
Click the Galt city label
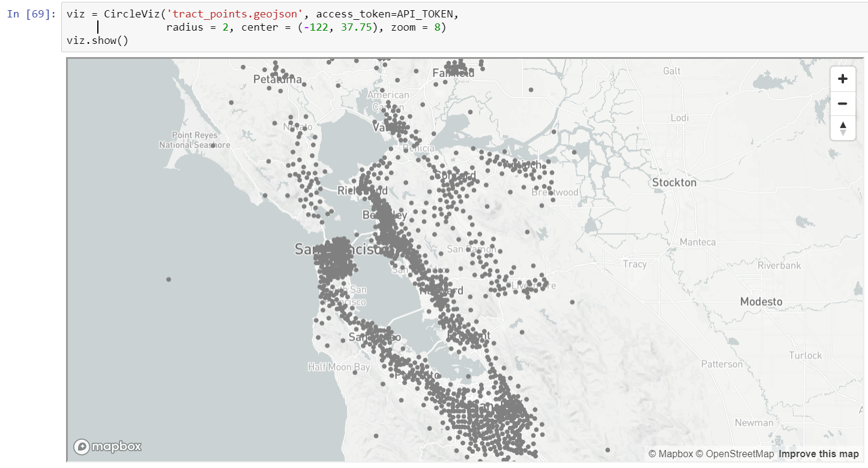672,71
